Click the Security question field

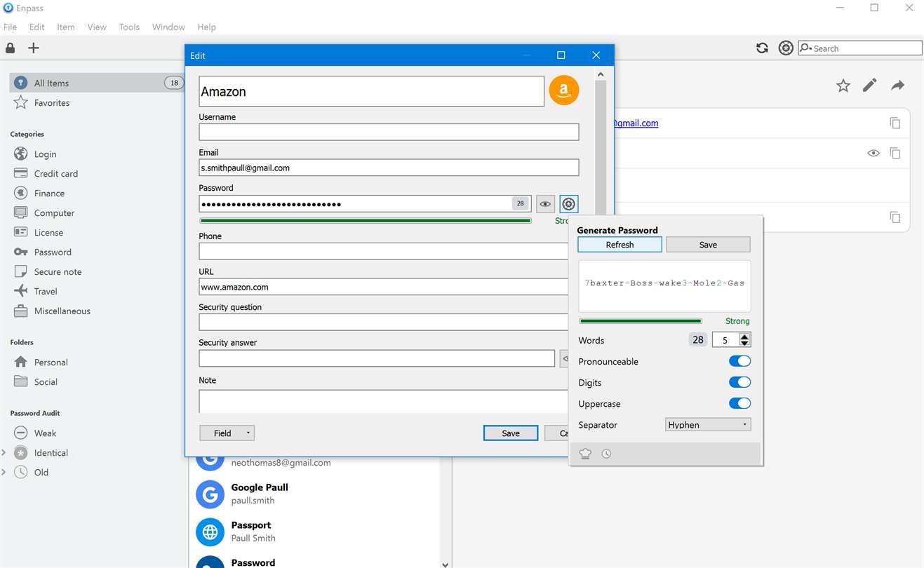[384, 322]
